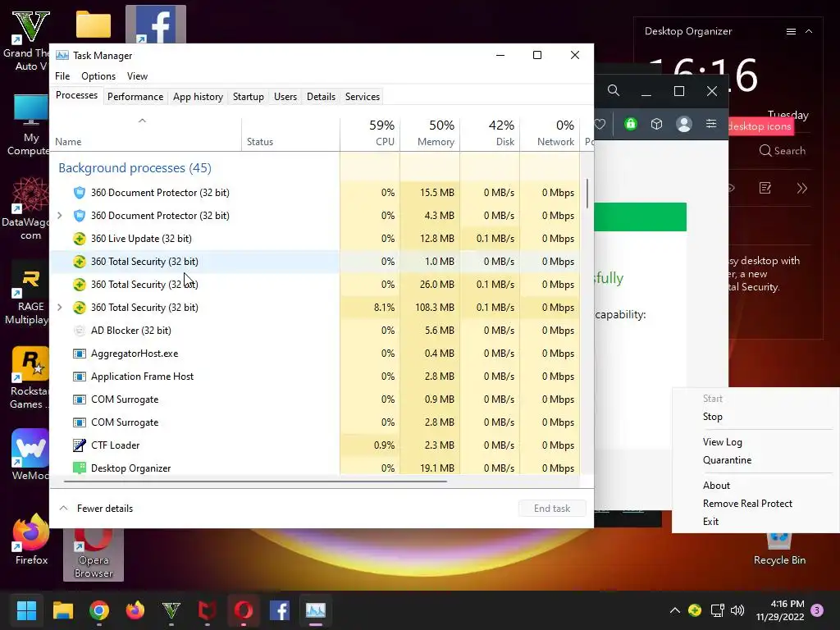Switch to the Startup tab
This screenshot has height=630, width=840.
click(x=248, y=97)
